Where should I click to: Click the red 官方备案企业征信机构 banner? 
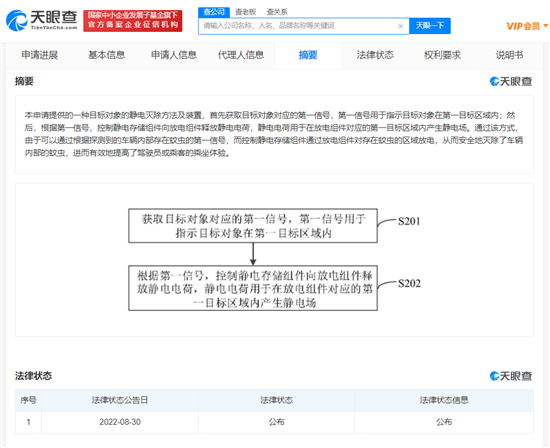click(x=133, y=21)
